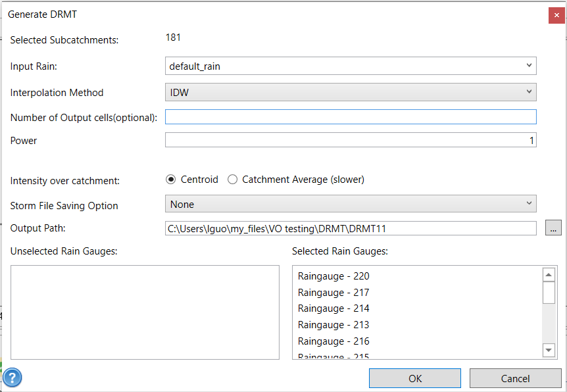
Task: Open the Input Rain dropdown
Action: point(351,66)
